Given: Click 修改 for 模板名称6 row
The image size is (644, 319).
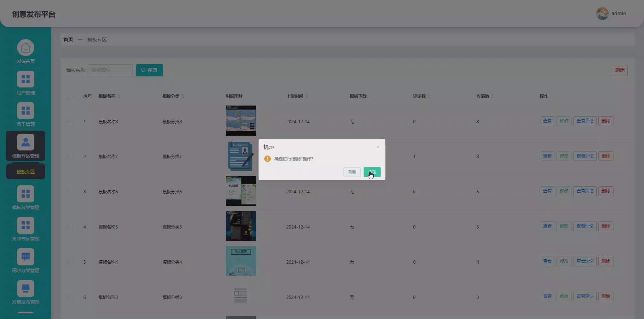Looking at the screenshot, I should [x=564, y=191].
